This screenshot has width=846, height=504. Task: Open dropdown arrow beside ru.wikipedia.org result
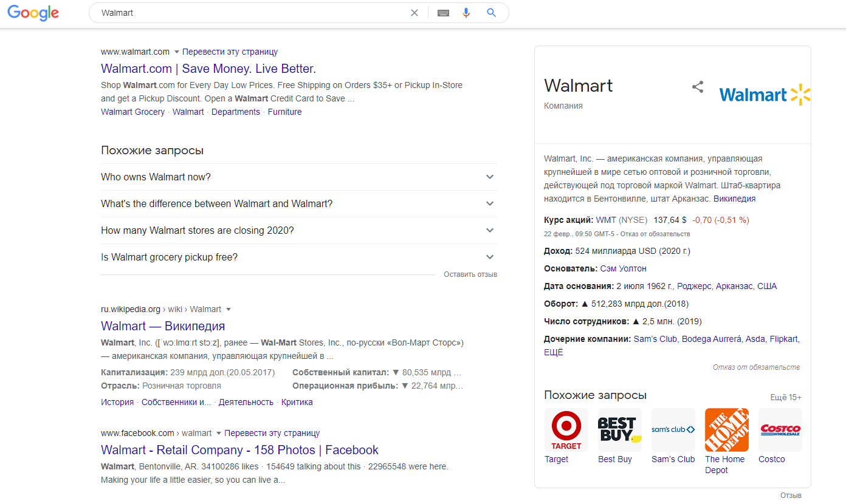tap(229, 310)
